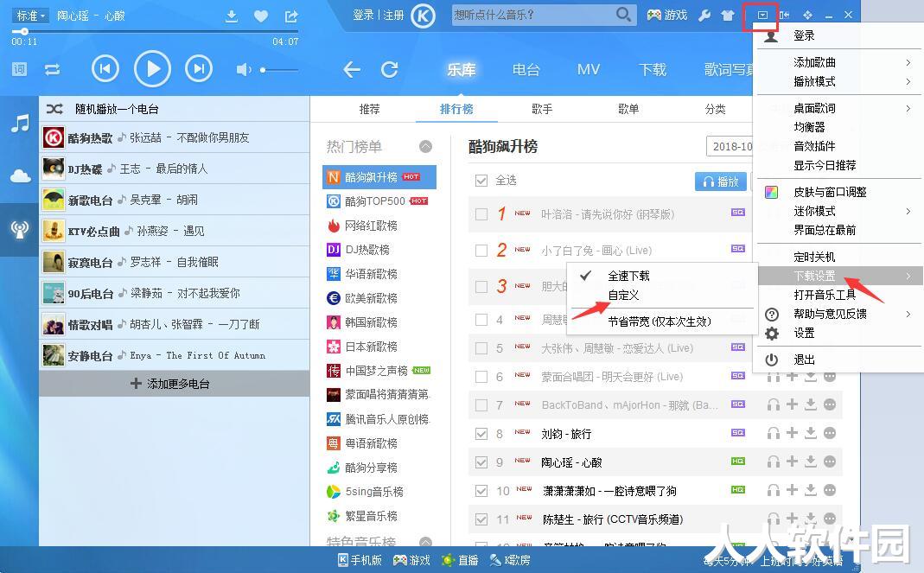This screenshot has height=573, width=924.
Task: Toggle the lyrics icon under progress bar
Action: [x=19, y=69]
